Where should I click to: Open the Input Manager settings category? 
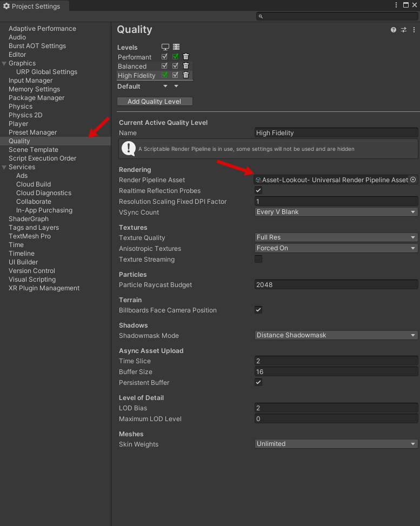30,81
